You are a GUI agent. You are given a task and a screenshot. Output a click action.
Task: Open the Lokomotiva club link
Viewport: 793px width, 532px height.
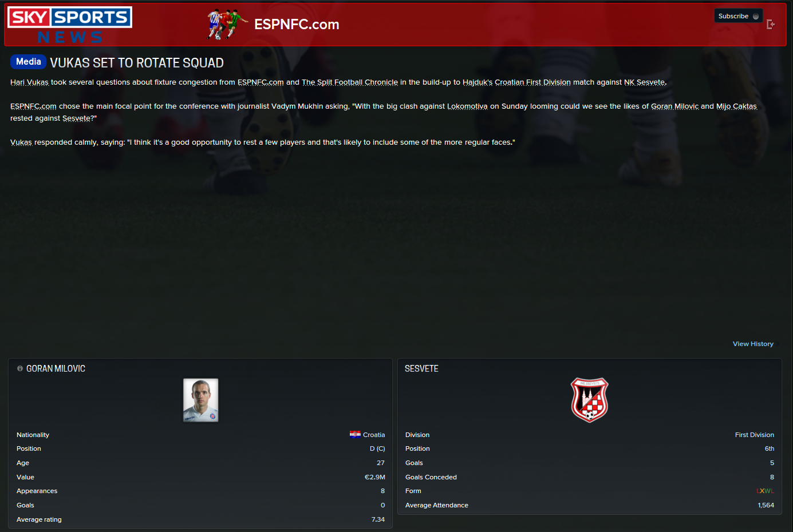[x=467, y=106]
